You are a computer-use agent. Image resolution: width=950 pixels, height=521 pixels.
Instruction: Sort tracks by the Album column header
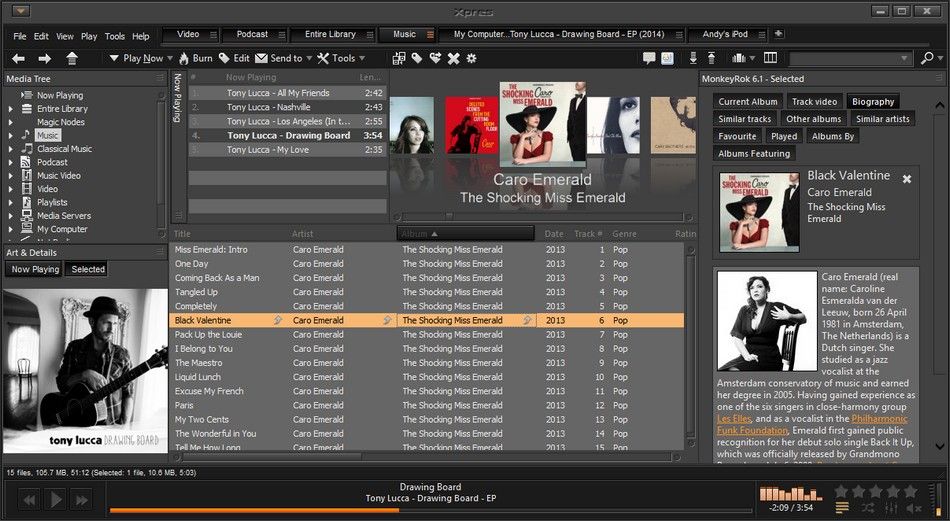[465, 233]
